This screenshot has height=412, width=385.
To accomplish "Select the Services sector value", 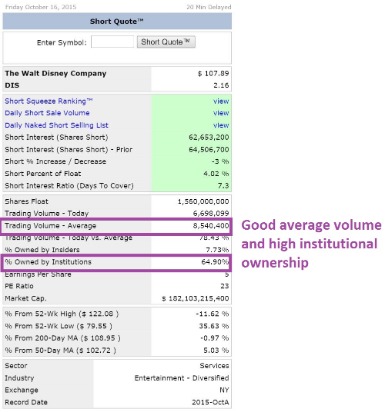I will (214, 366).
